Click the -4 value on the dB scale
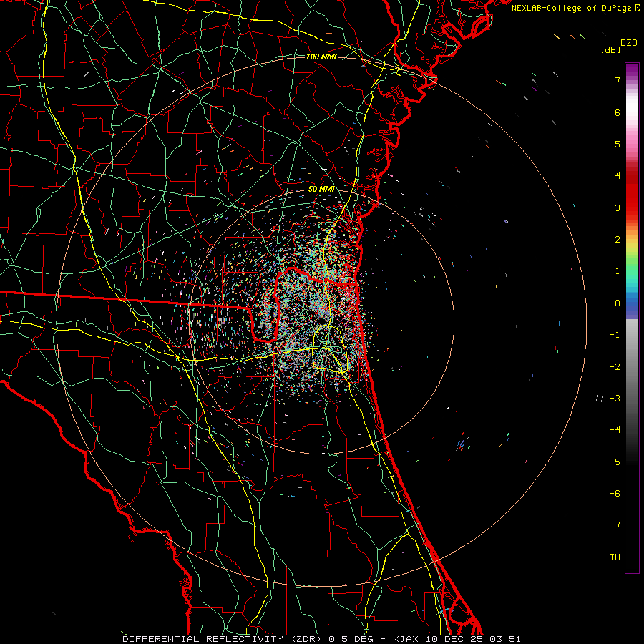This screenshot has height=644, width=644. click(x=615, y=430)
